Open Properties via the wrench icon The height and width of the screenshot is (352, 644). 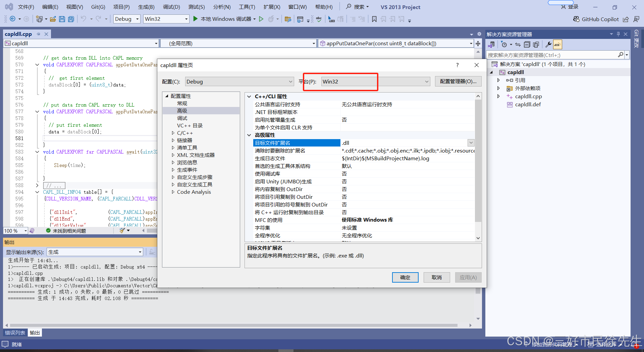[548, 44]
